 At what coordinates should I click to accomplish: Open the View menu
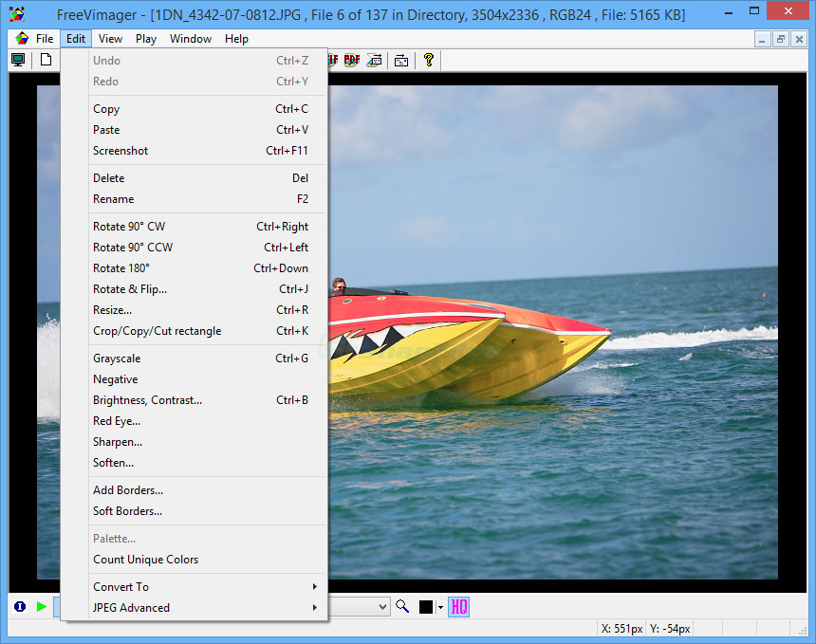coord(110,39)
